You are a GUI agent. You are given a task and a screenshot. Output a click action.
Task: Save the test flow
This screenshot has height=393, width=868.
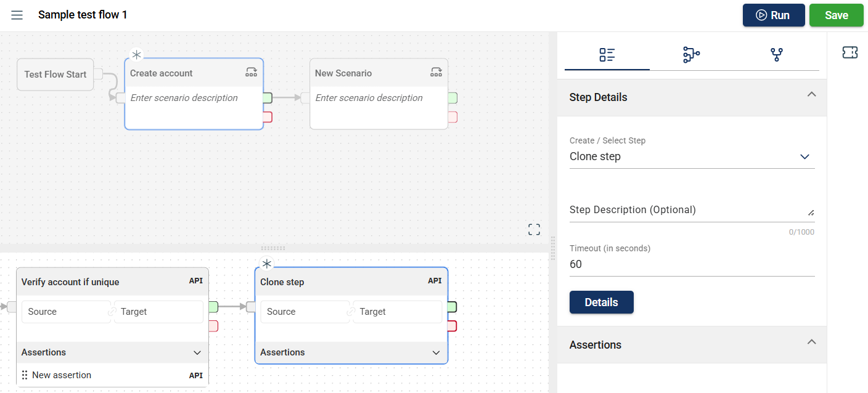tap(836, 15)
